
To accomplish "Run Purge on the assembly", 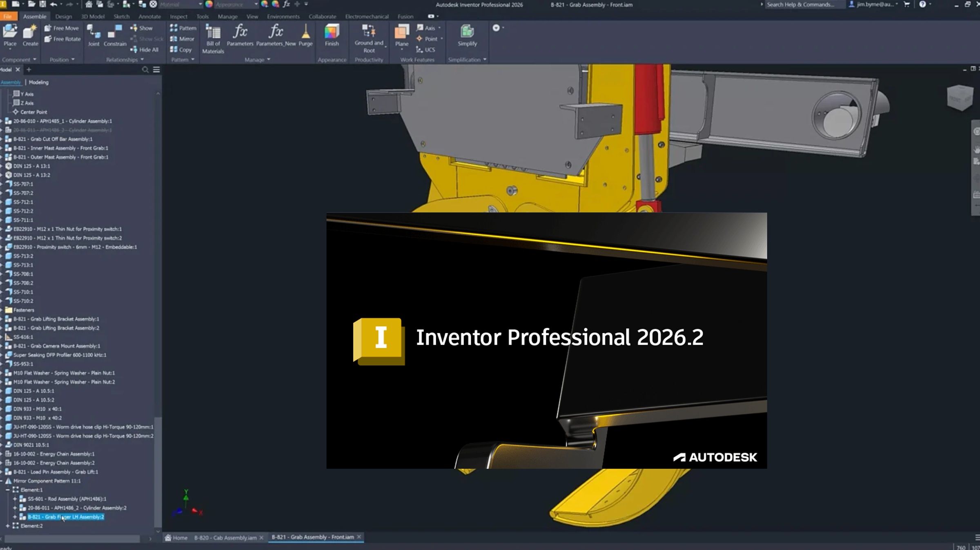I will [305, 37].
